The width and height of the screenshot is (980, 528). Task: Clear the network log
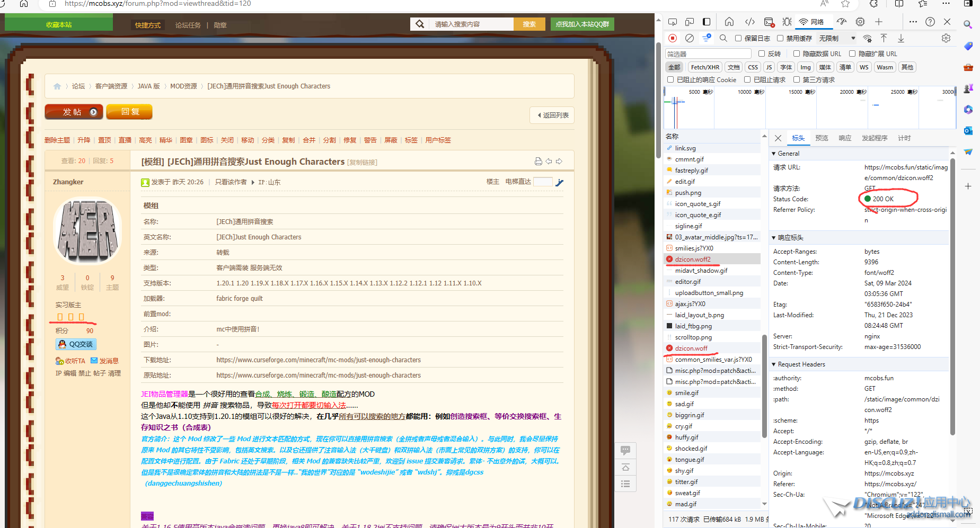(x=690, y=38)
